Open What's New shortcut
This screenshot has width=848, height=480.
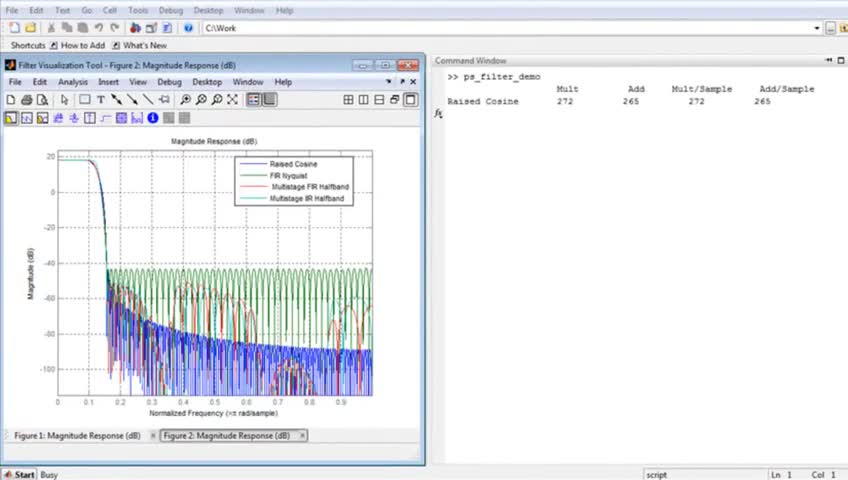[140, 45]
